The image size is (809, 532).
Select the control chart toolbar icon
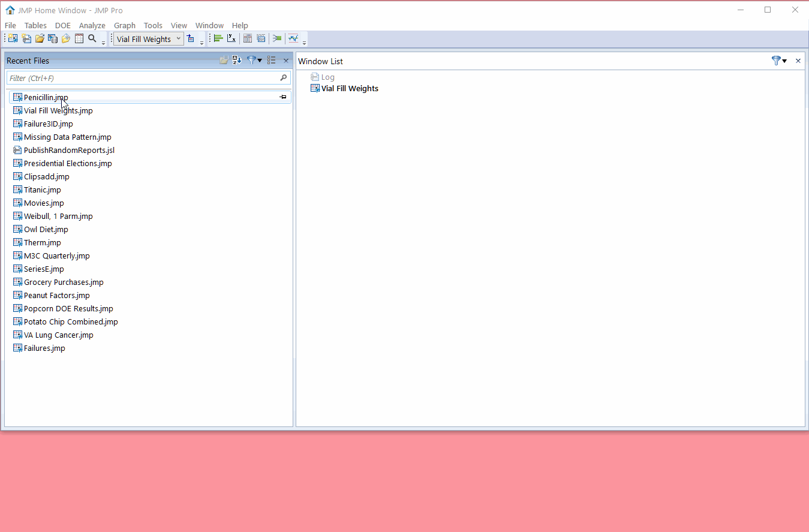tap(293, 38)
